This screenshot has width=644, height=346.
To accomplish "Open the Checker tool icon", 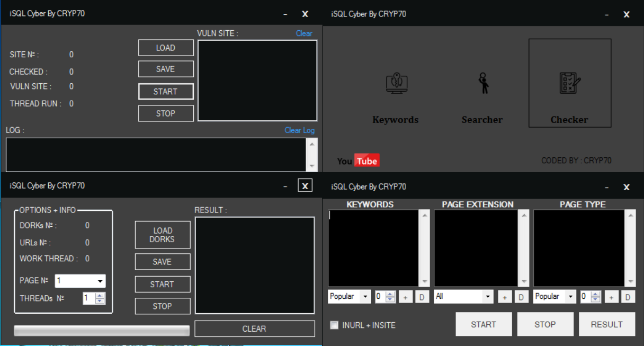I will (569, 84).
